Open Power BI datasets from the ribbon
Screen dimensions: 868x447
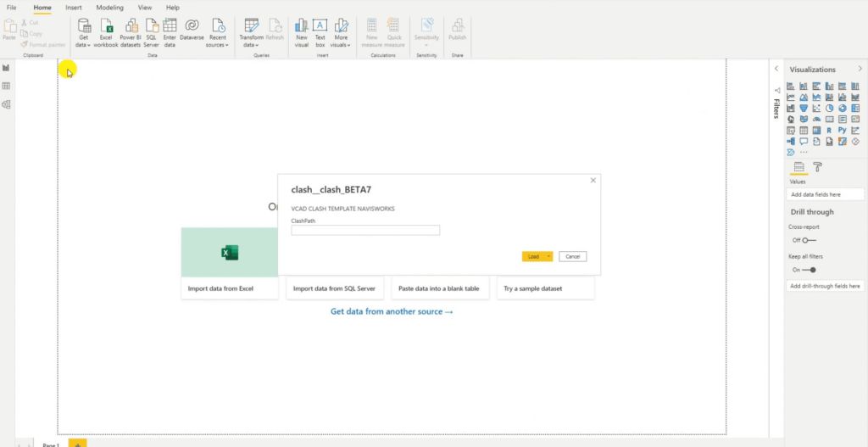pyautogui.click(x=131, y=33)
